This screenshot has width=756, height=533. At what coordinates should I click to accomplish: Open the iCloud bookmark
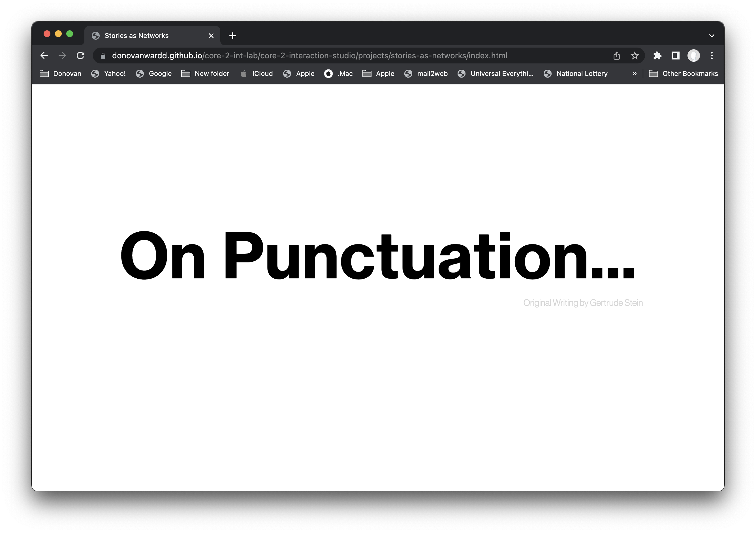click(x=257, y=73)
